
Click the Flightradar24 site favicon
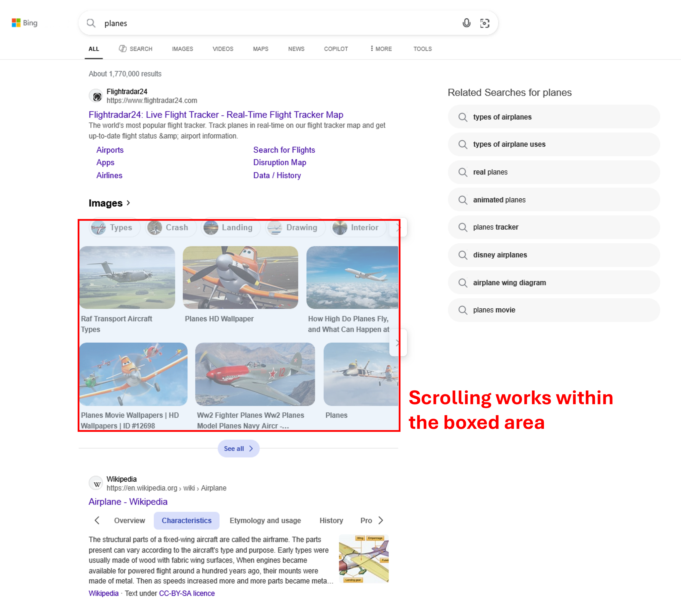point(97,96)
